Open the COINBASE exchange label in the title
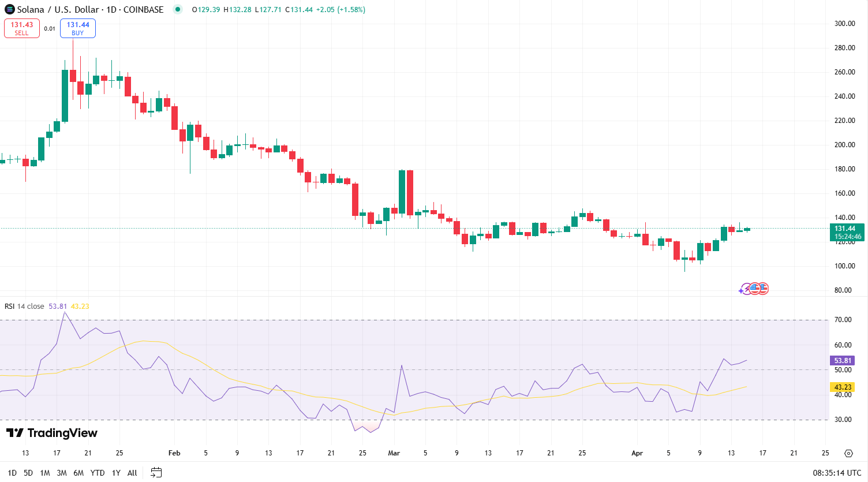The image size is (868, 482). (144, 9)
